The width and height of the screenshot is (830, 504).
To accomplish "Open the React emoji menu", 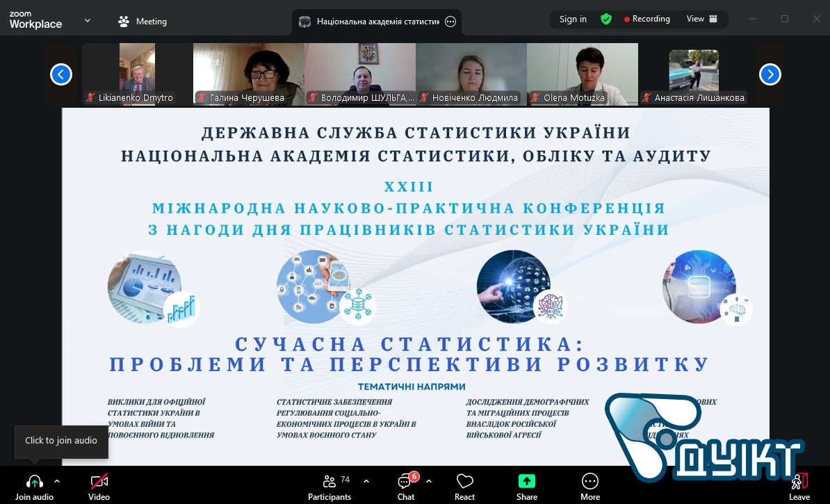I will (464, 482).
